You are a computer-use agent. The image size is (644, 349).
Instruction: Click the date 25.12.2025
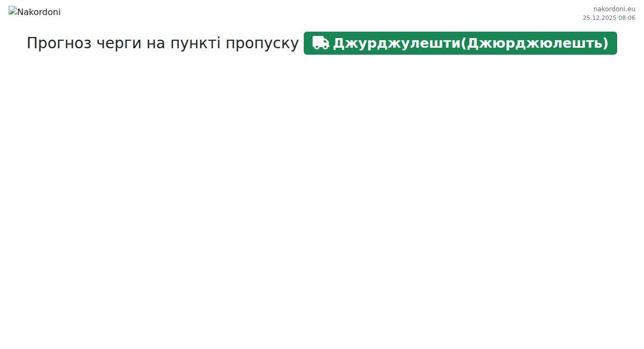599,18
